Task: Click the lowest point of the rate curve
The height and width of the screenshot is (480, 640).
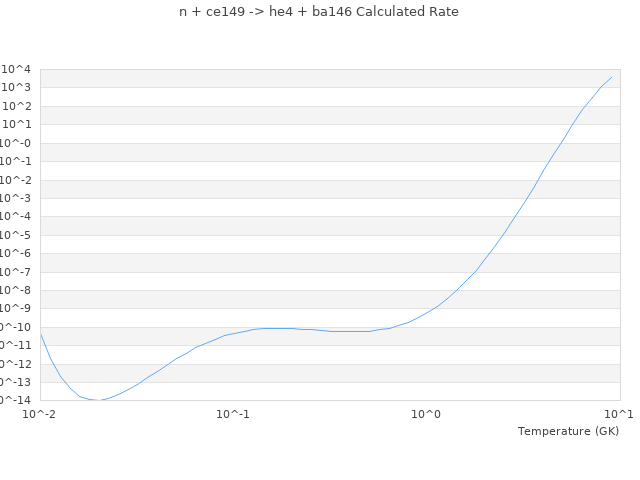Action: 99,400
